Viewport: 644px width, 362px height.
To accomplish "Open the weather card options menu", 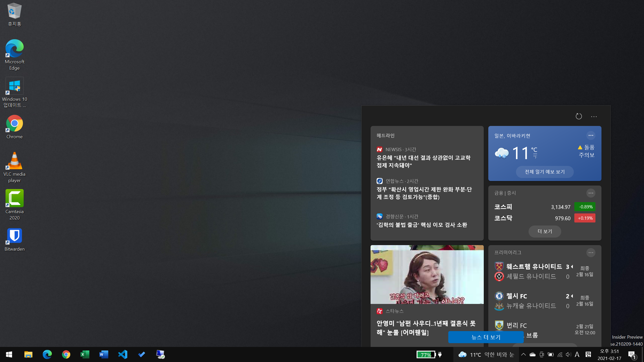I will (x=591, y=135).
